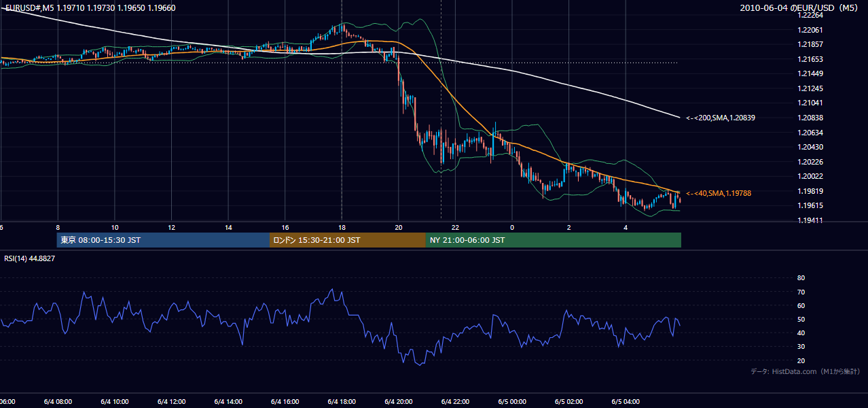
Task: Click hour tick 12 under the price chart
Action: click(x=171, y=227)
